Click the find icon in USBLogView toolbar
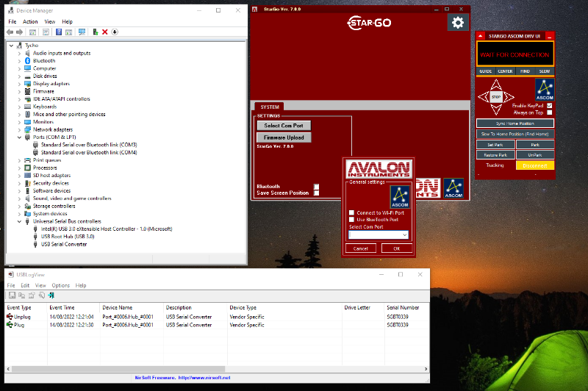588x391 pixels. 42,295
